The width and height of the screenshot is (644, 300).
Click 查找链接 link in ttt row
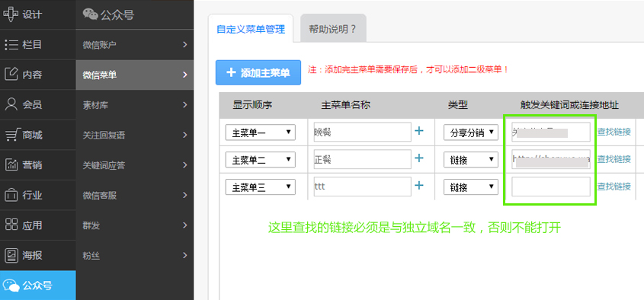[614, 187]
